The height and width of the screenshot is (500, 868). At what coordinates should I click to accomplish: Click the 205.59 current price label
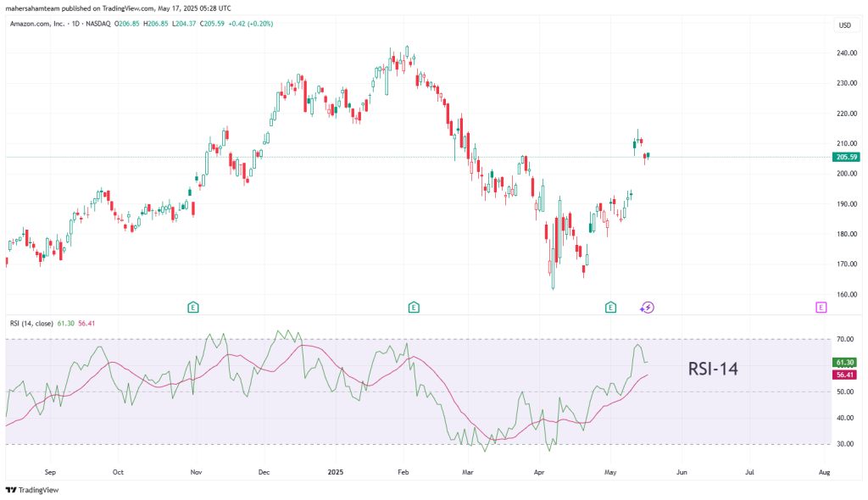point(847,157)
